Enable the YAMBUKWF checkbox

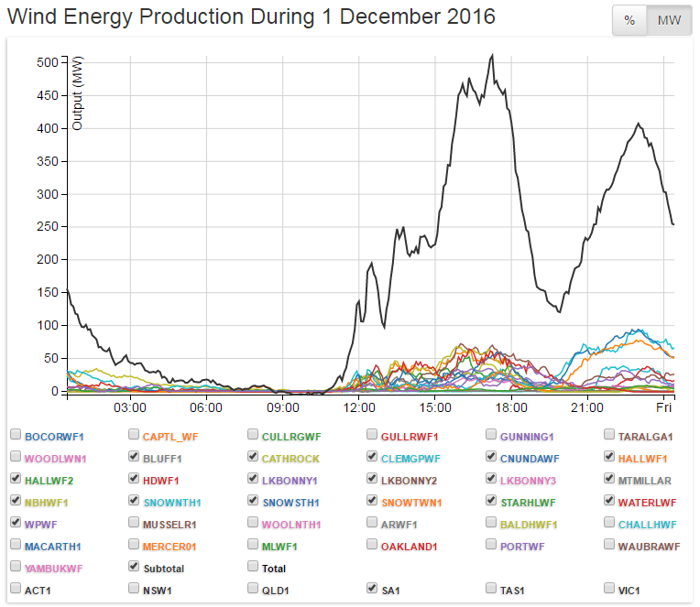point(16,567)
